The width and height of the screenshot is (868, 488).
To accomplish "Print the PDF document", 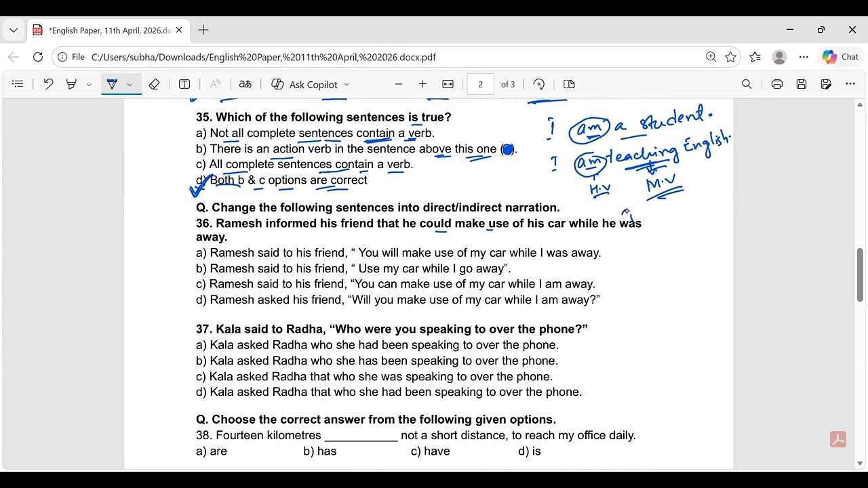I will (x=777, y=84).
